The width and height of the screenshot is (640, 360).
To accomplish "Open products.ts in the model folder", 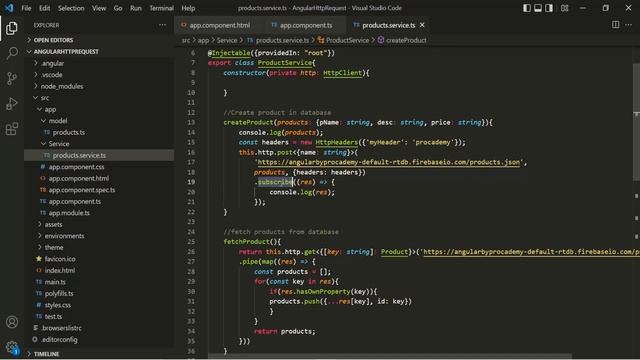I will (99, 132).
